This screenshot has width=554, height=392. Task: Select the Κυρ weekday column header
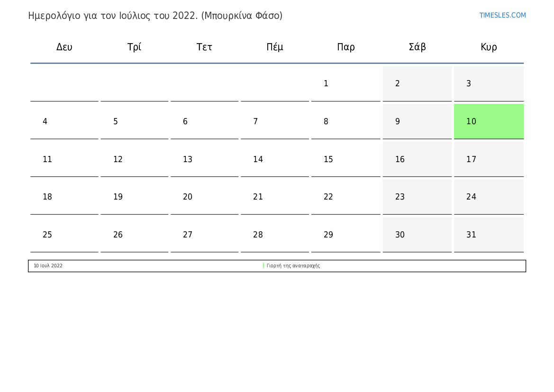(x=489, y=47)
